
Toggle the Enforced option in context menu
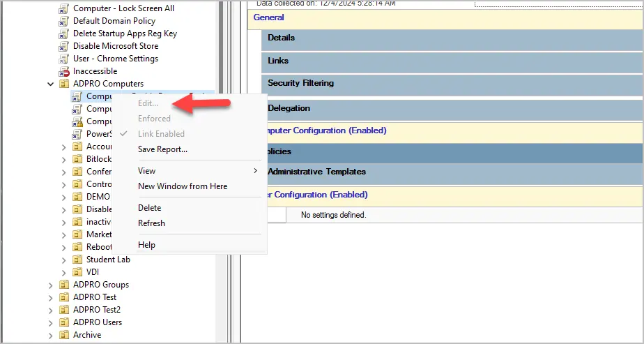(x=154, y=119)
